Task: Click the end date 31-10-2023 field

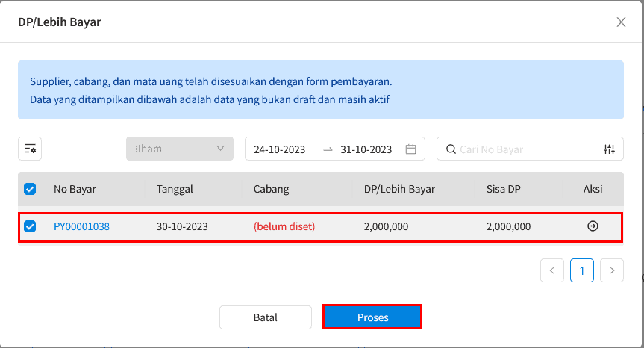Action: click(366, 149)
